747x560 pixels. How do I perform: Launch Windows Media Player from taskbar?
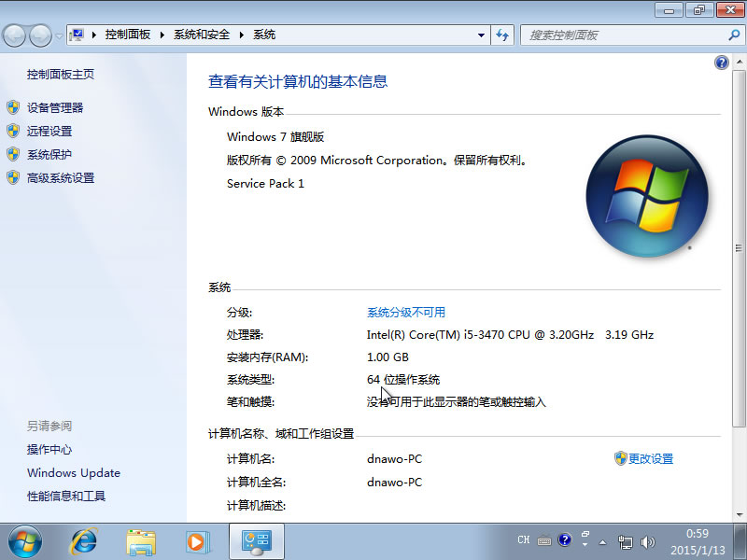coord(197,542)
